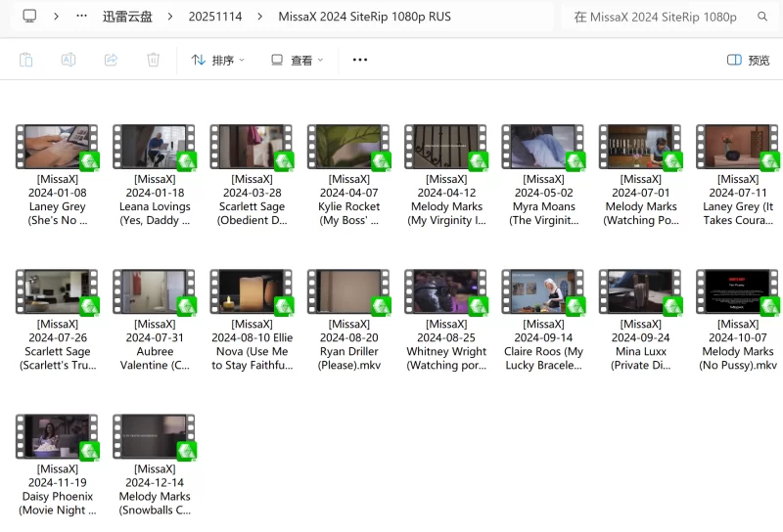783x532 pixels.
Task: Go to the 20251114 breadcrumb folder
Action: tap(215, 17)
